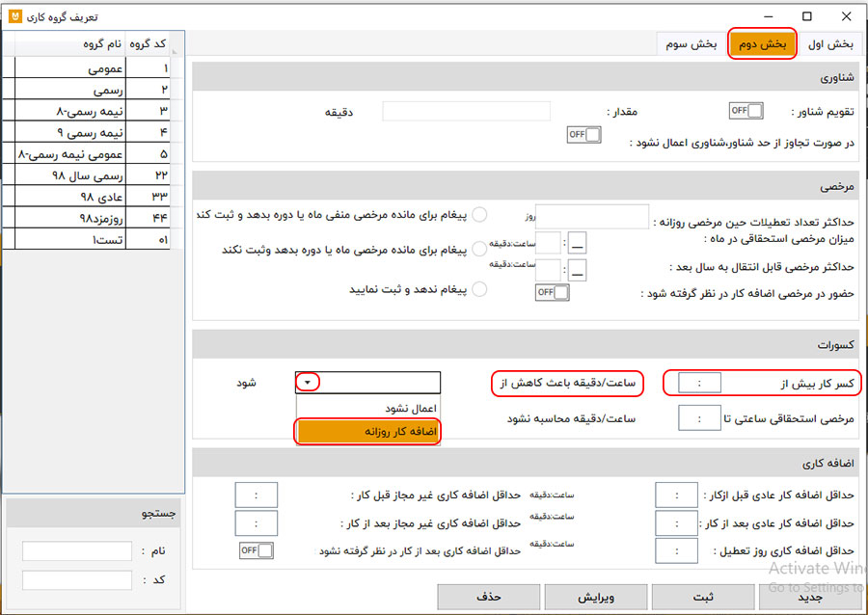Select radio پیغام برای مانده مرخصی منفی ماه
The height and width of the screenshot is (615, 868).
click(479, 214)
